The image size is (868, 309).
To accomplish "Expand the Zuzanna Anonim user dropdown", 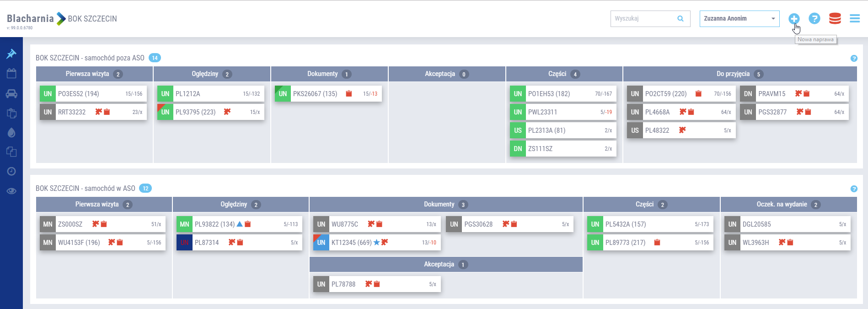I will pos(739,19).
